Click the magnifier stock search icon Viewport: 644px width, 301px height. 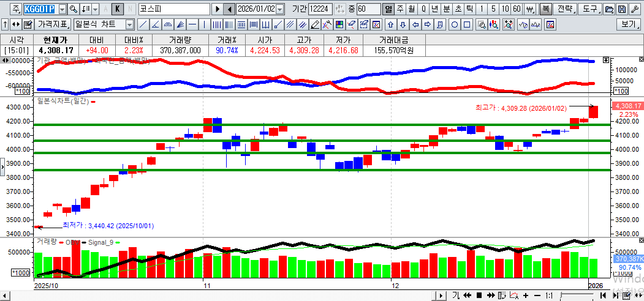74,9
